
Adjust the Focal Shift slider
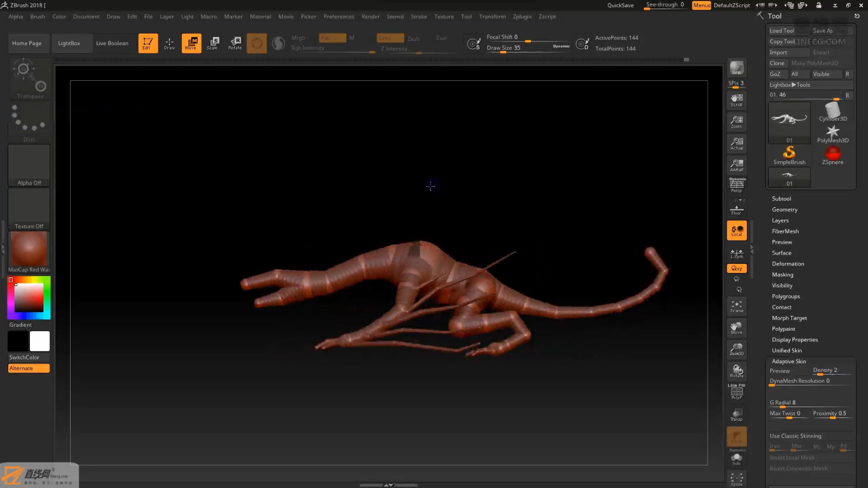528,37
